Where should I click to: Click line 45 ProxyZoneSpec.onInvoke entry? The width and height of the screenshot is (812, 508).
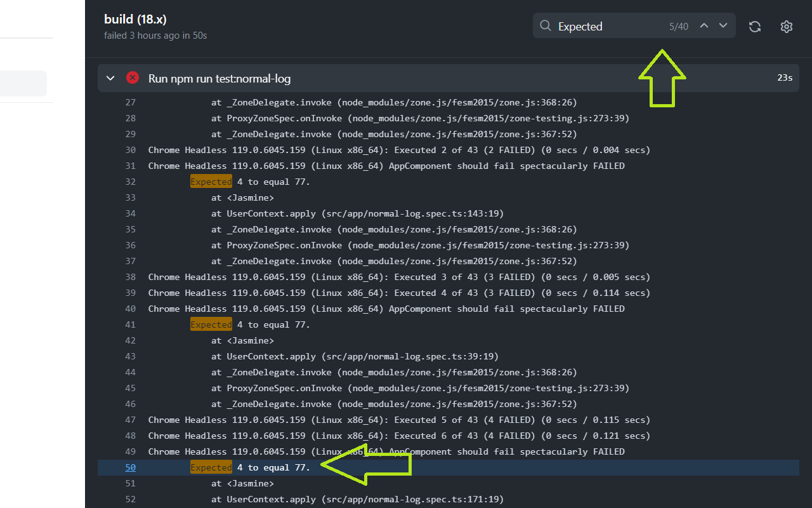(x=420, y=388)
